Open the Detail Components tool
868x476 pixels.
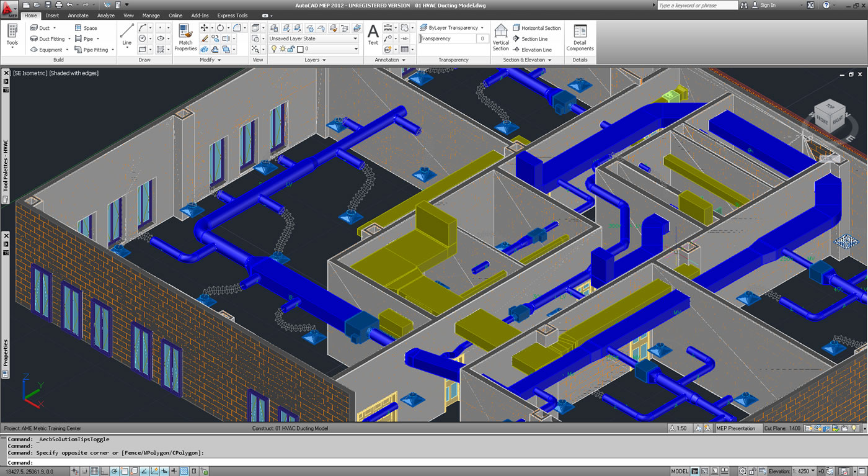click(580, 38)
